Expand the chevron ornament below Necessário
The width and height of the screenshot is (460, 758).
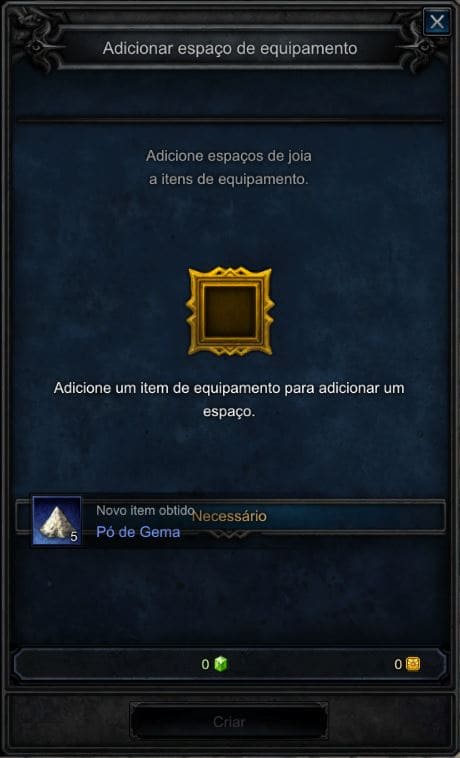(x=230, y=534)
